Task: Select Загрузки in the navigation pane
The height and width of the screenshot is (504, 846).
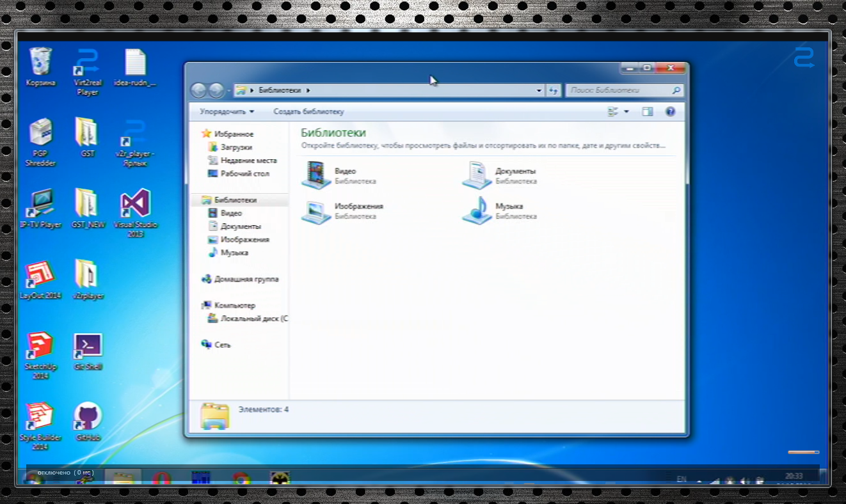Action: coord(230,147)
